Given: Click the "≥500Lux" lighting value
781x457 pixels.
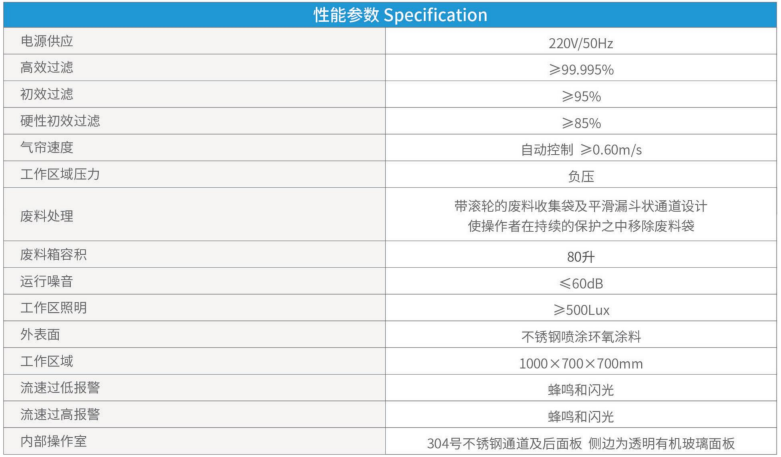Looking at the screenshot, I should (x=581, y=309).
